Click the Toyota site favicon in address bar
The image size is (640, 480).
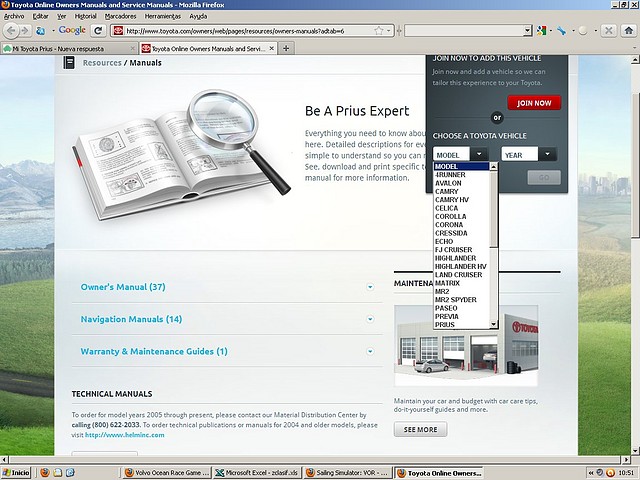point(118,31)
